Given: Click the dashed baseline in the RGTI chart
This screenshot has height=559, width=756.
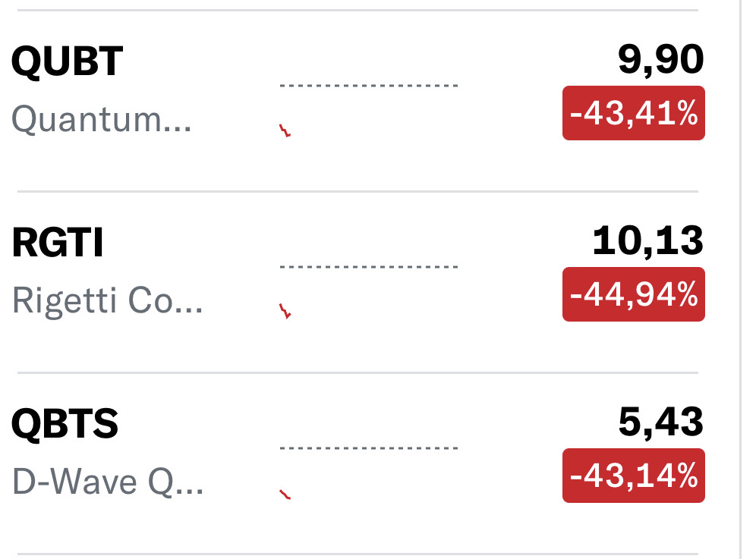Looking at the screenshot, I should 369,267.
